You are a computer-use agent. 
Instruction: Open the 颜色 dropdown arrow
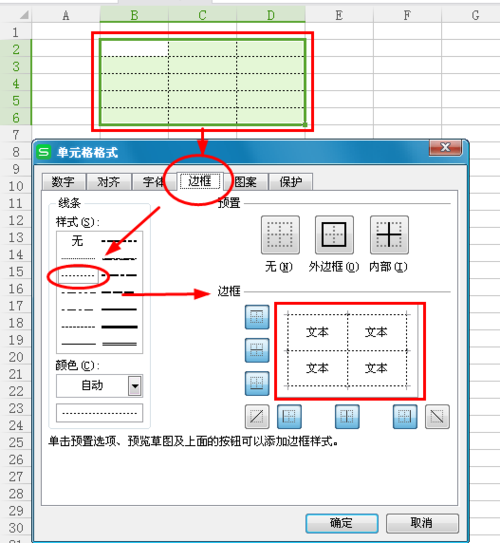point(135,385)
